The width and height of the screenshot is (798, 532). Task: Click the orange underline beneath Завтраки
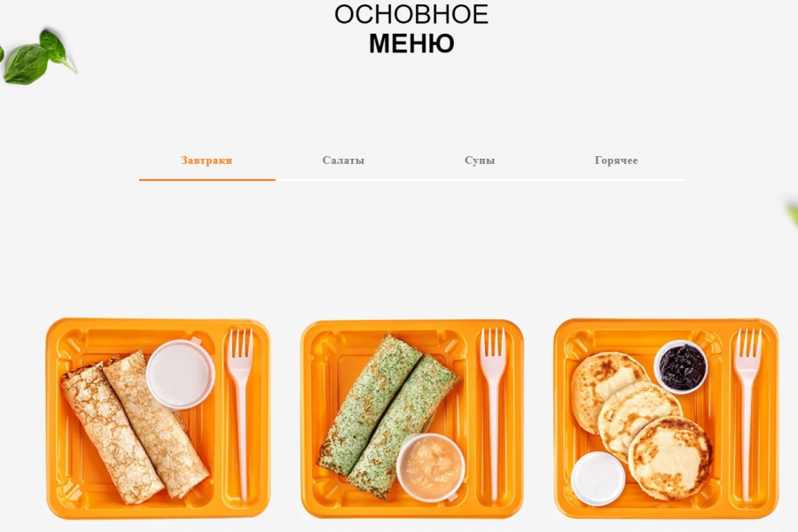[x=207, y=180]
